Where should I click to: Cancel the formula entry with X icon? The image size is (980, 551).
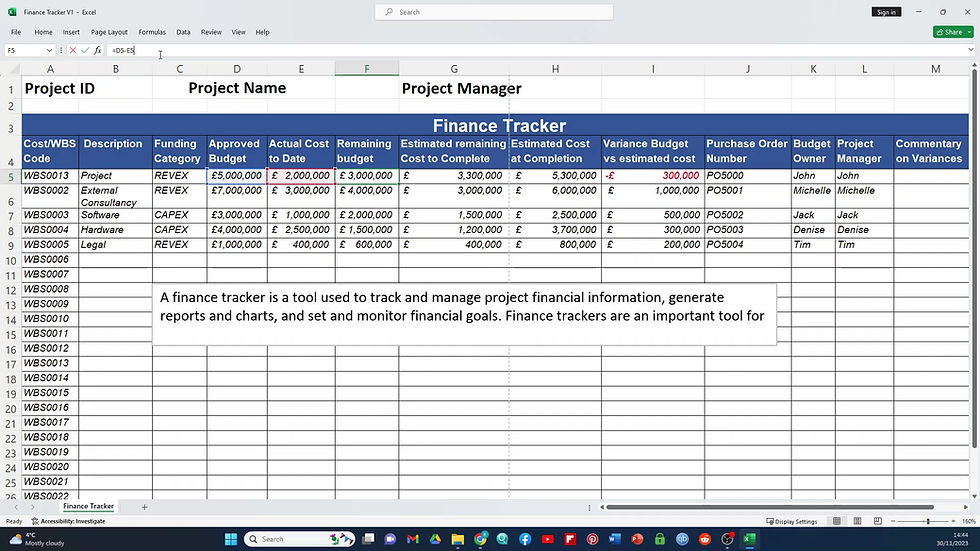coord(72,50)
